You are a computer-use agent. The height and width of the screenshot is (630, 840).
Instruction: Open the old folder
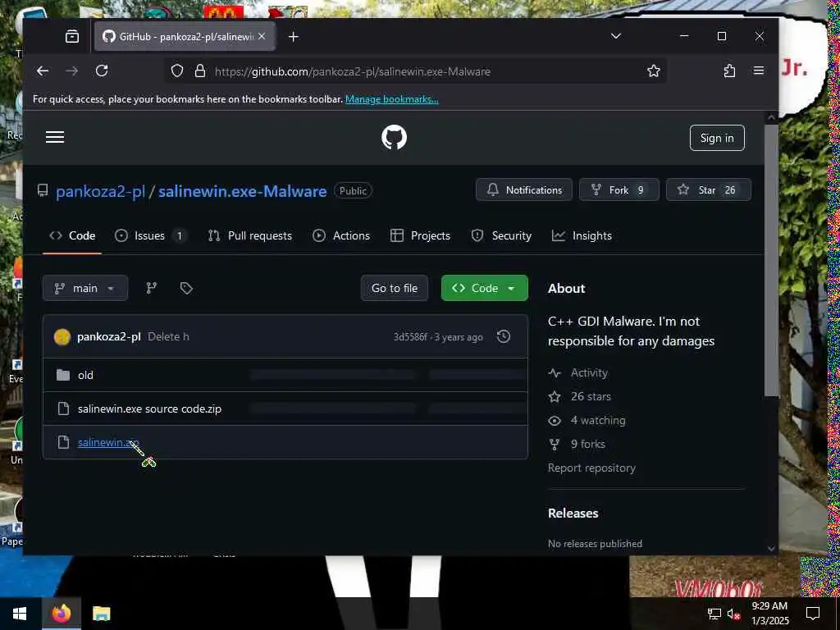(x=85, y=375)
